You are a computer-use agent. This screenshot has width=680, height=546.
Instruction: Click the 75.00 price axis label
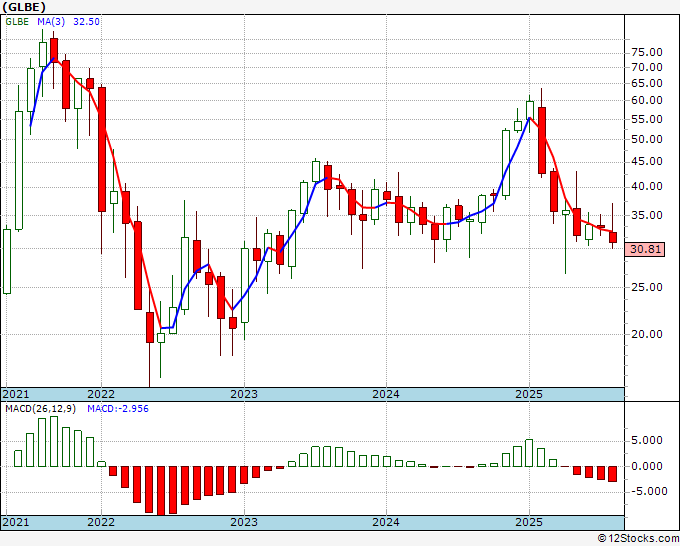[x=647, y=52]
